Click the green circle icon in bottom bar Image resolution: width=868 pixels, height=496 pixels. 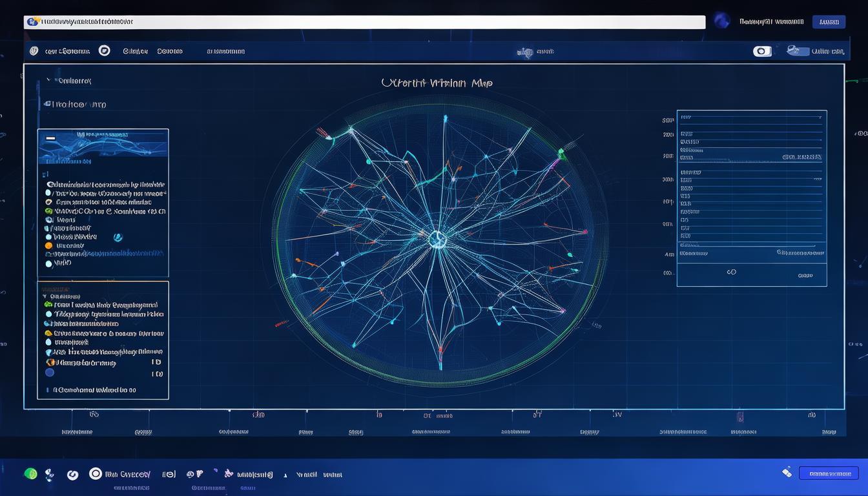pos(30,473)
